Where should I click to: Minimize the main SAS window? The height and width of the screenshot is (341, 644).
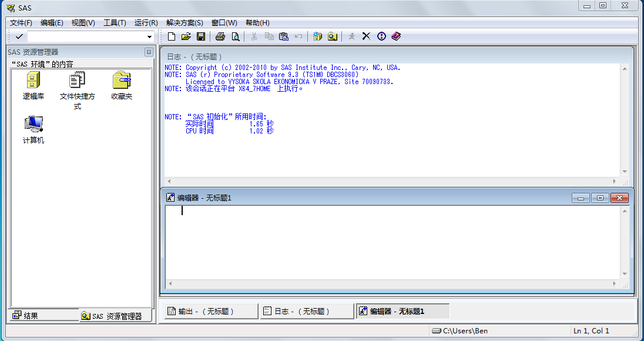coord(587,6)
